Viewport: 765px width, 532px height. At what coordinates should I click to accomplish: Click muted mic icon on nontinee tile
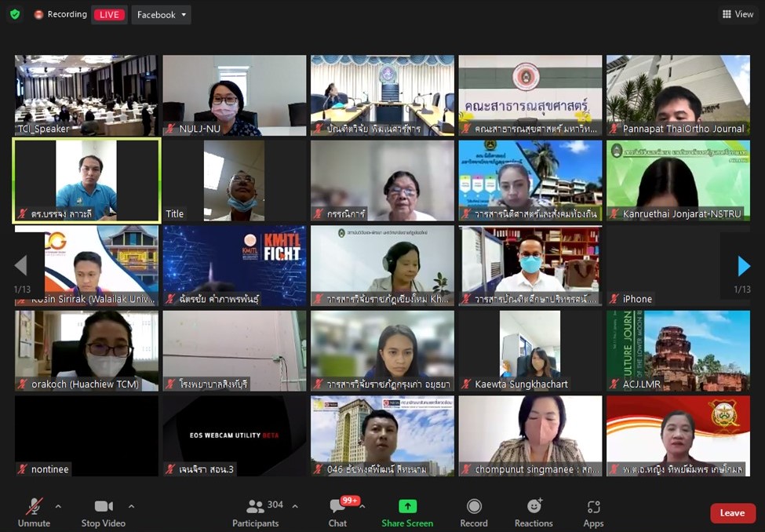pyautogui.click(x=23, y=469)
